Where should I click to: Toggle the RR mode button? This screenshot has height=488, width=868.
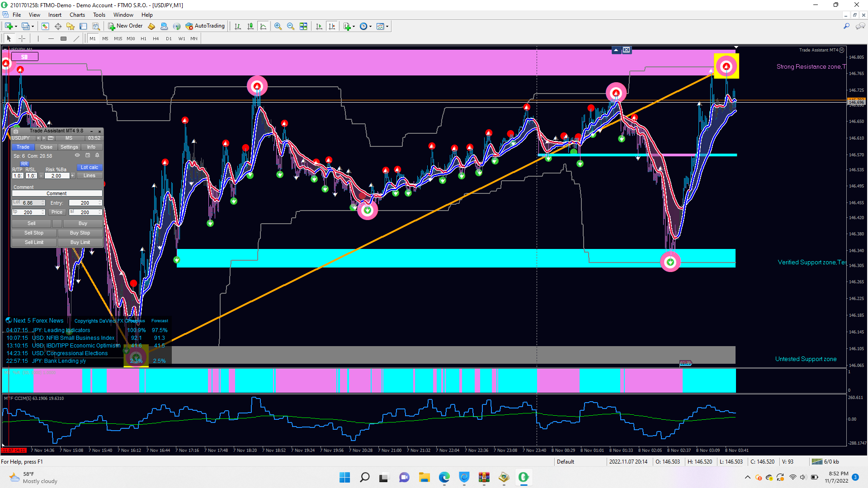coord(24,164)
